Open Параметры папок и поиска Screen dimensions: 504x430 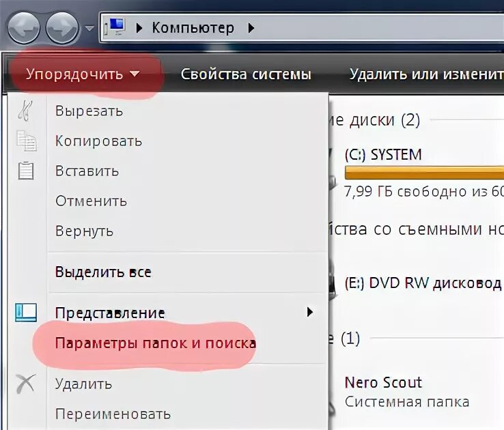(x=156, y=343)
